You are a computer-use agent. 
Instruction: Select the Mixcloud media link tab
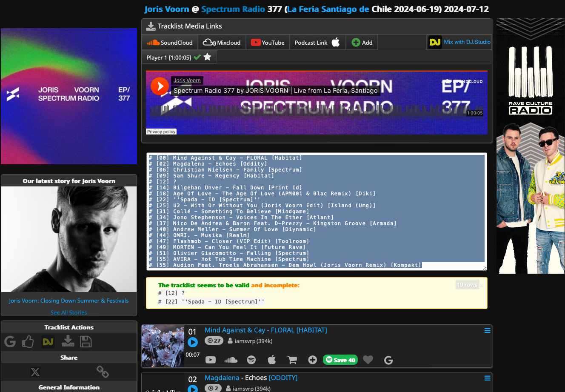point(222,43)
